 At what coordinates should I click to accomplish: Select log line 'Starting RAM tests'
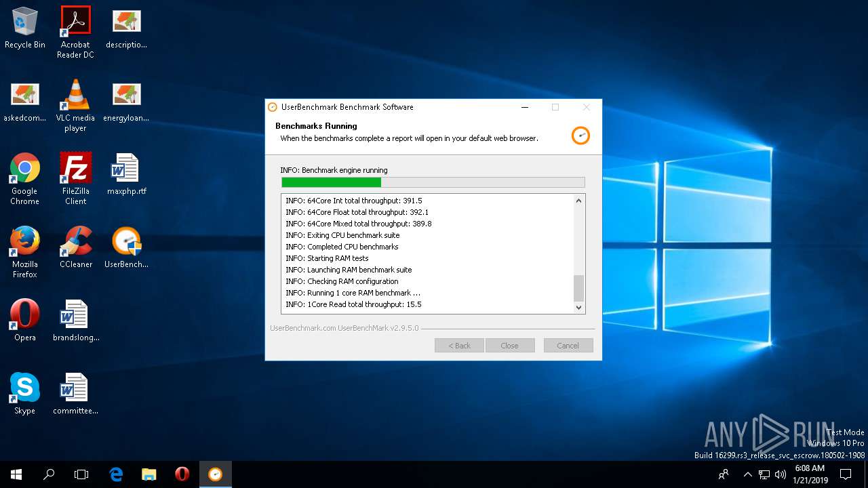click(x=327, y=258)
